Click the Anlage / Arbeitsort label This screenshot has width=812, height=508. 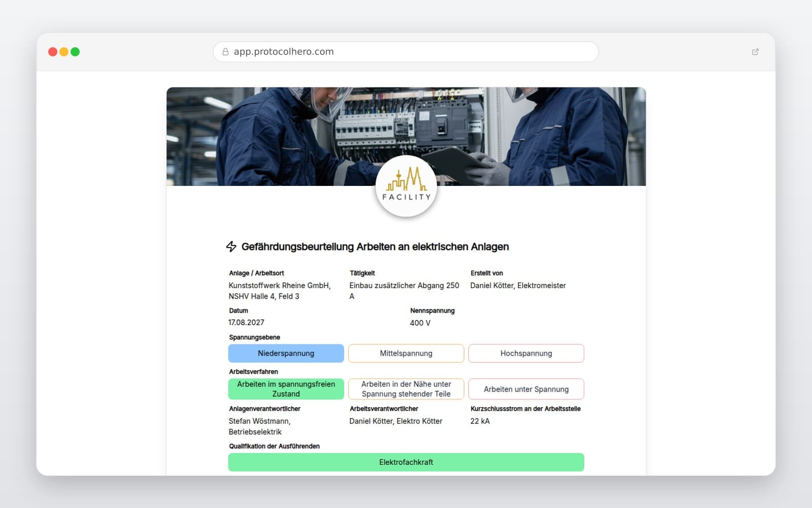click(x=257, y=273)
